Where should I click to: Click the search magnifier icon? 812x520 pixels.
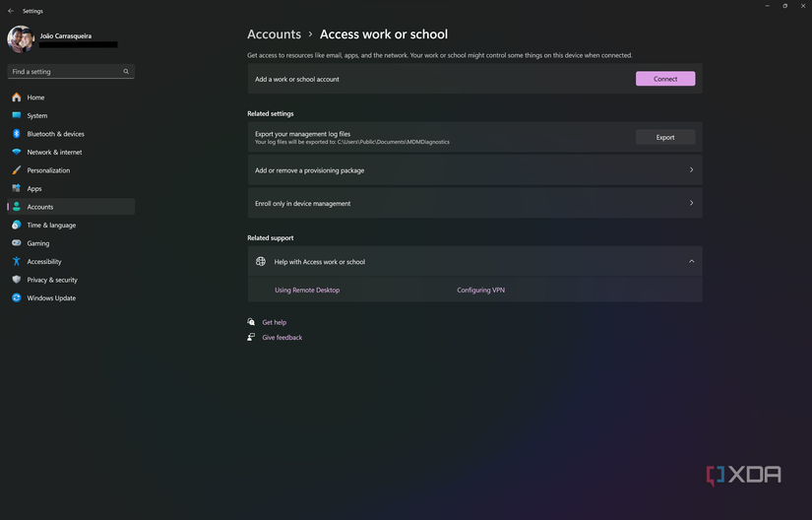coord(126,72)
